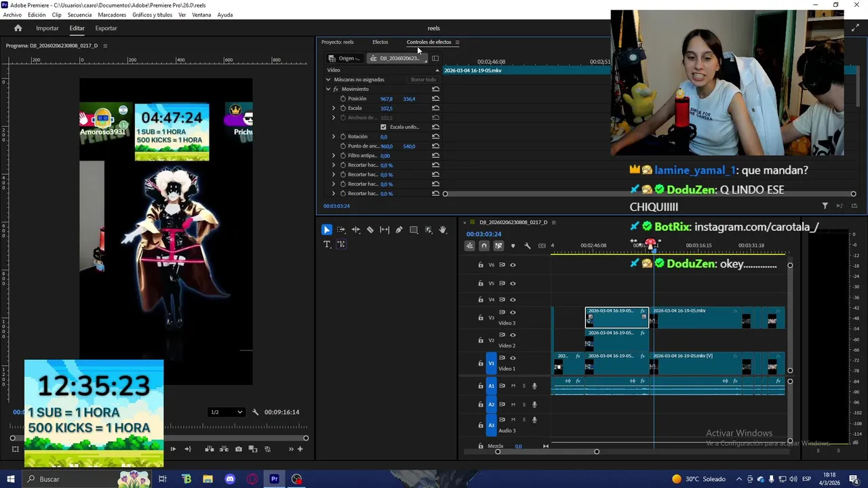Click the Lift button in Program monitor
Viewport: 868px width, 488px height.
pyautogui.click(x=209, y=449)
